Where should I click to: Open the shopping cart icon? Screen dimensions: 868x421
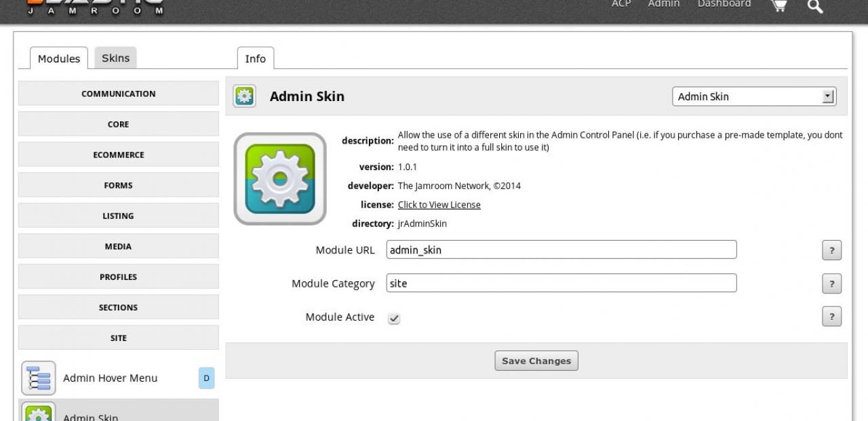click(780, 5)
